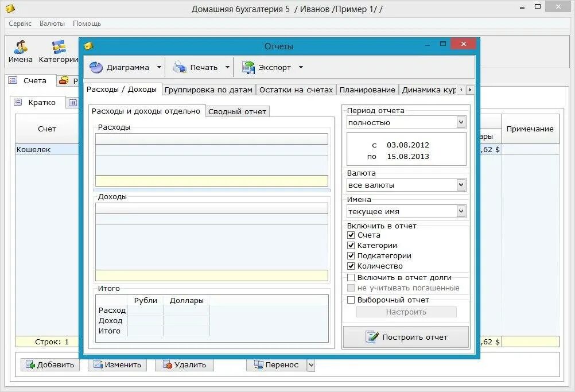Click Перенос button in main window
The width and height of the screenshot is (575, 392).
pyautogui.click(x=277, y=365)
